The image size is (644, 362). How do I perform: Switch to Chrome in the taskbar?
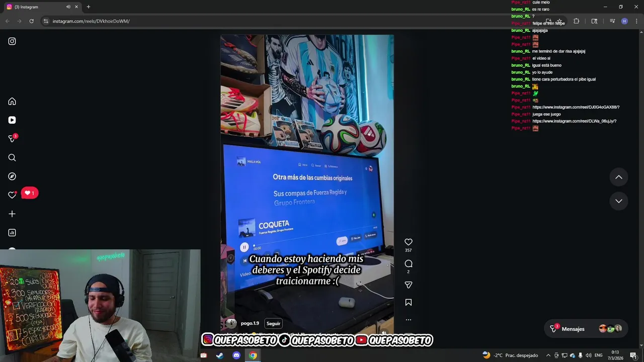point(253,355)
